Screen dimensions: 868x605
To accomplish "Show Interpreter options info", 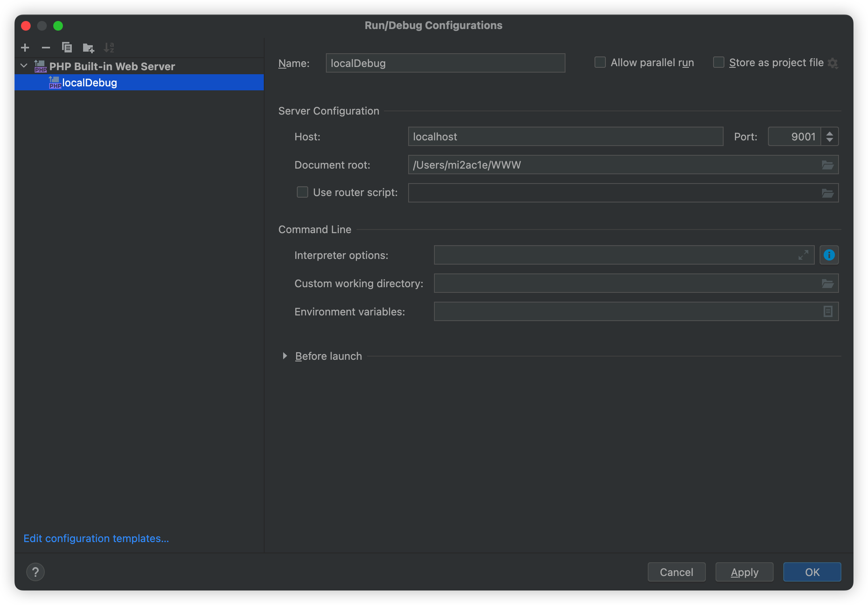I will tap(829, 255).
